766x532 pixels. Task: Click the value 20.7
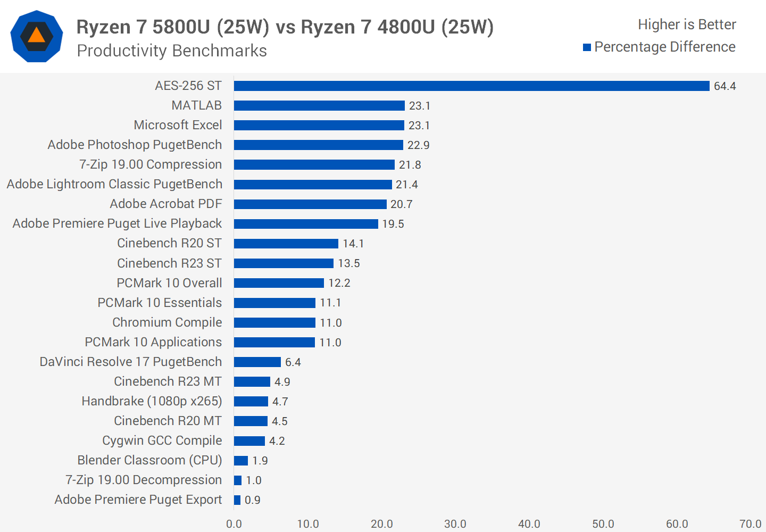(x=402, y=204)
